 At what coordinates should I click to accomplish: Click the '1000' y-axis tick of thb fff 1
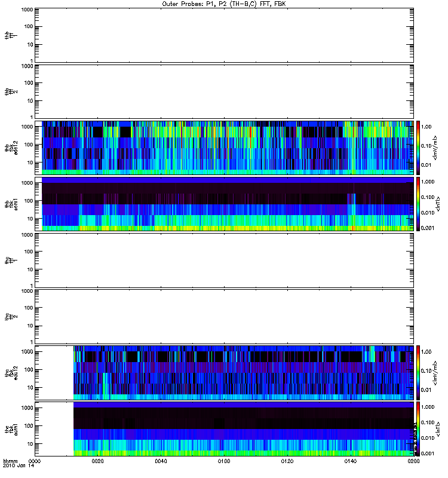[x=27, y=10]
